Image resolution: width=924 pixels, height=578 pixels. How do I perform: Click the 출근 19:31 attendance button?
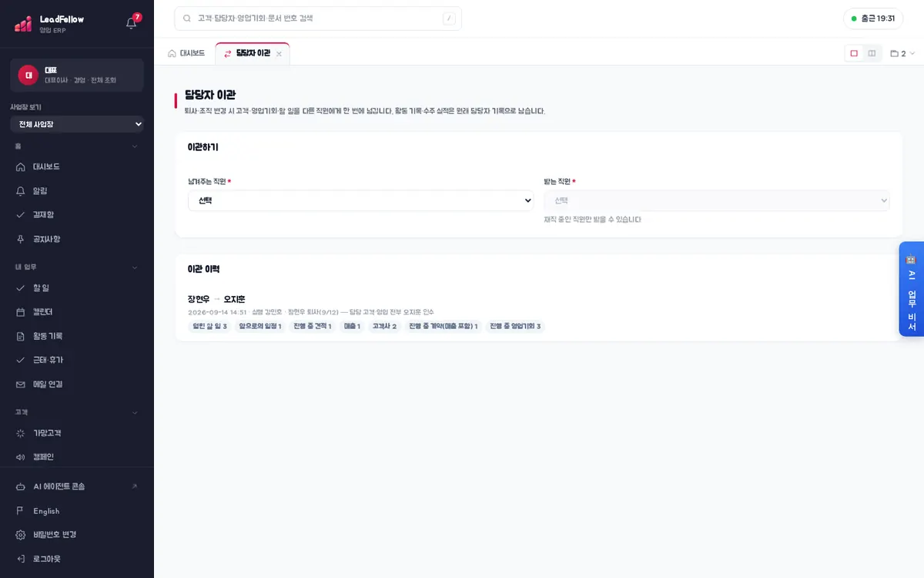tap(873, 18)
